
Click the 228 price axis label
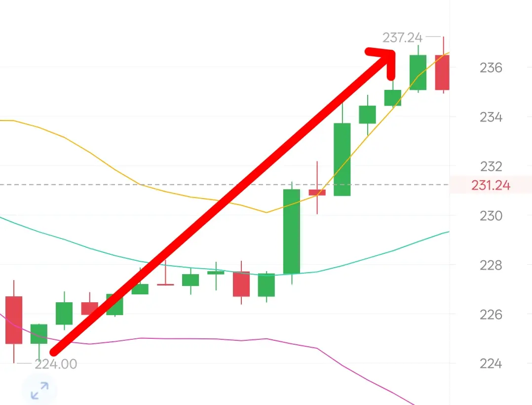pyautogui.click(x=491, y=265)
